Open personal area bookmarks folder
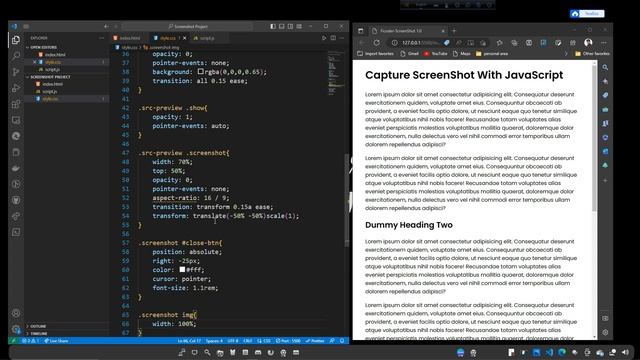 492,53
